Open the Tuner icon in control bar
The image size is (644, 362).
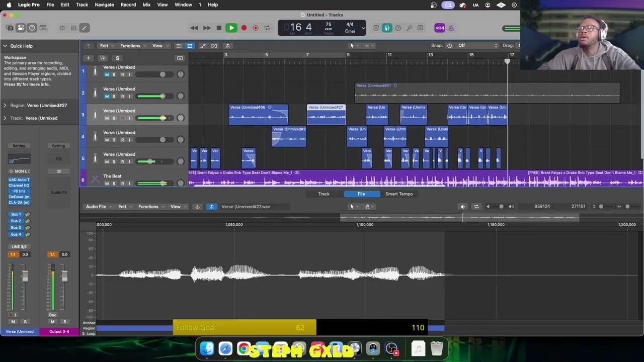point(409,28)
